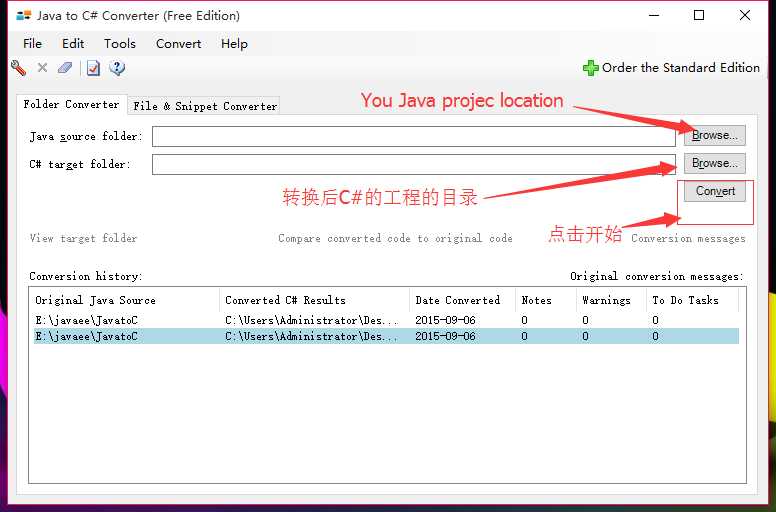Sort by To Do Tasks column header

coord(692,300)
